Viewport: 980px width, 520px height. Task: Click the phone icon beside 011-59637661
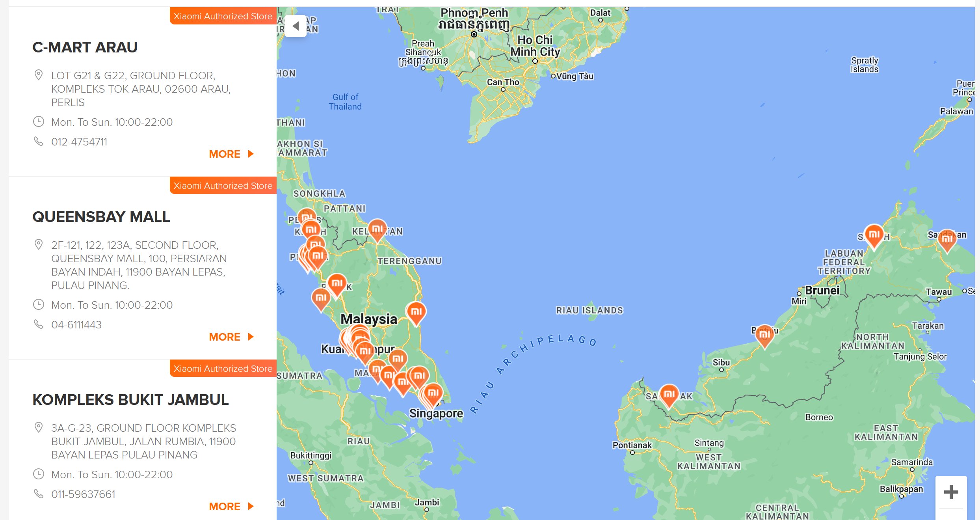pos(38,494)
